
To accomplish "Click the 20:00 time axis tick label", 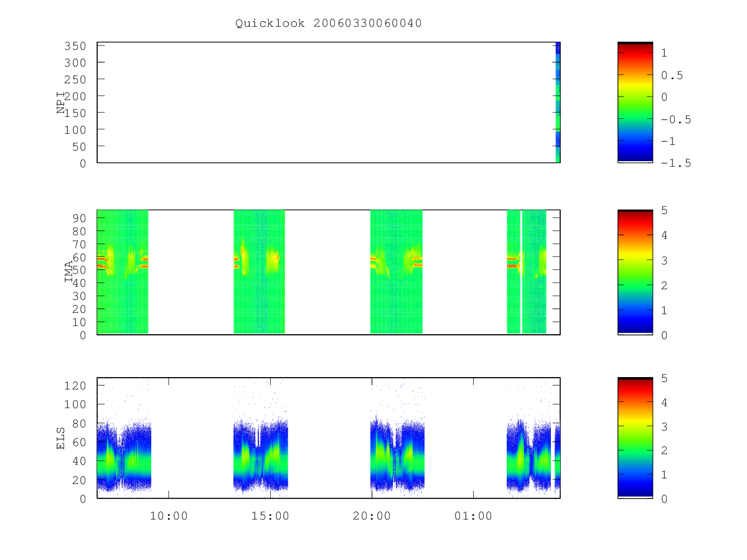I will pyautogui.click(x=372, y=516).
